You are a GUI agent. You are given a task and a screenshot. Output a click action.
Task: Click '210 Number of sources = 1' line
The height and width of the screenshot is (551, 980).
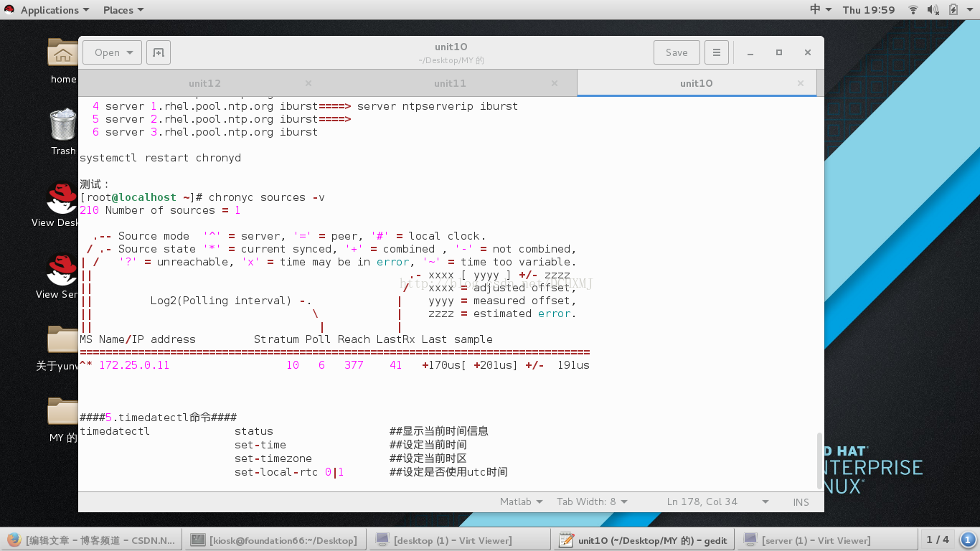click(160, 210)
